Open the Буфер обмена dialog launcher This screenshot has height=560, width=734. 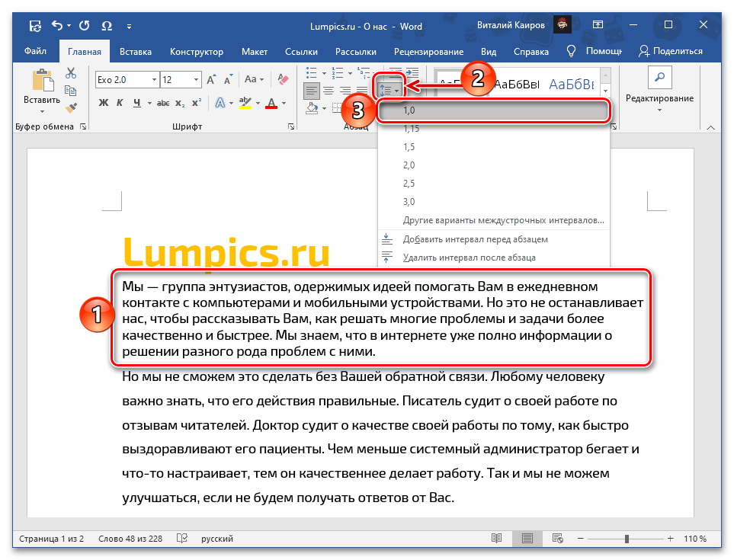[x=83, y=126]
